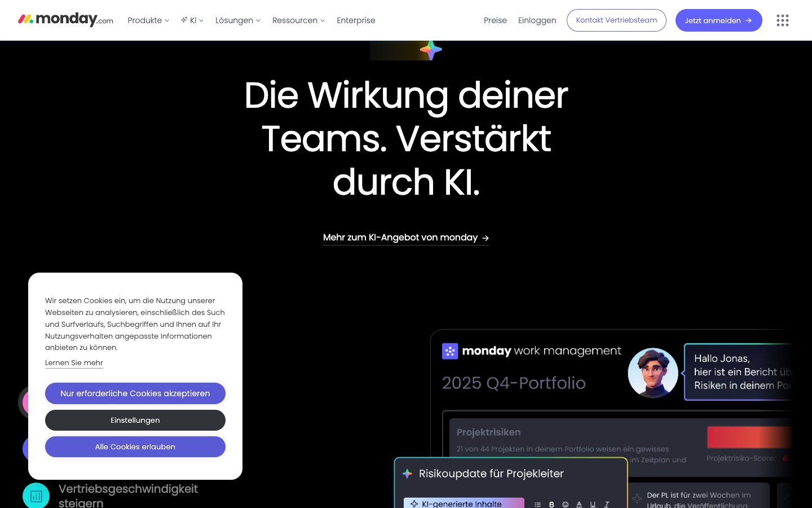Expand the KI dropdown menu
This screenshot has width=812, height=508.
point(192,20)
